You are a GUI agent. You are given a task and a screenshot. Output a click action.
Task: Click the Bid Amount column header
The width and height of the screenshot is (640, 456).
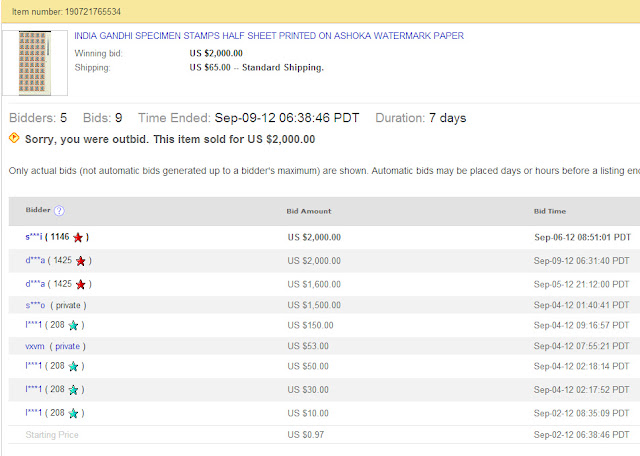[x=309, y=211]
